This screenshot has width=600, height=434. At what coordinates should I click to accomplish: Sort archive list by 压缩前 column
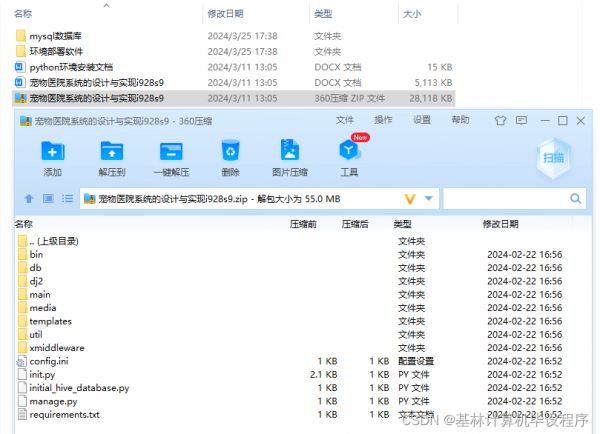click(303, 224)
